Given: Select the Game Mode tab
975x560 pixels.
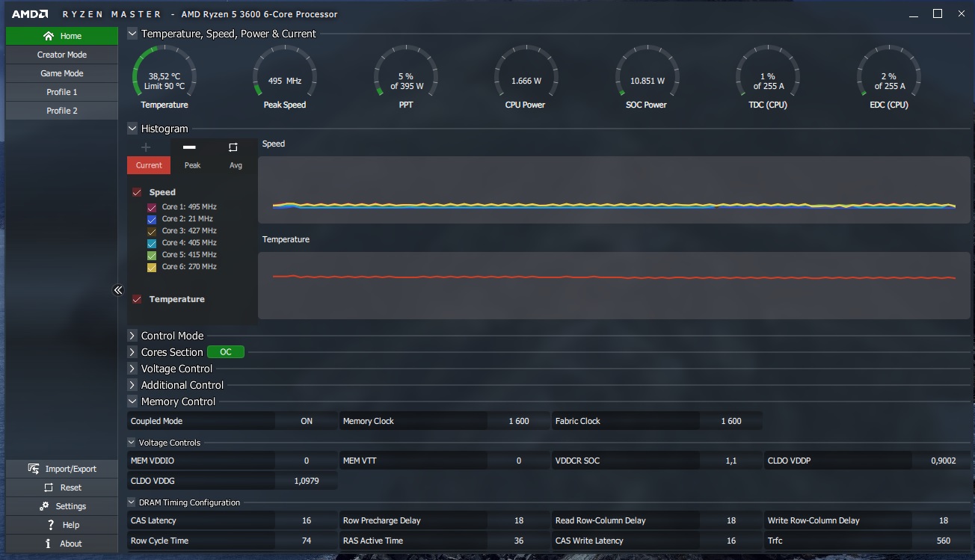Looking at the screenshot, I should coord(62,73).
